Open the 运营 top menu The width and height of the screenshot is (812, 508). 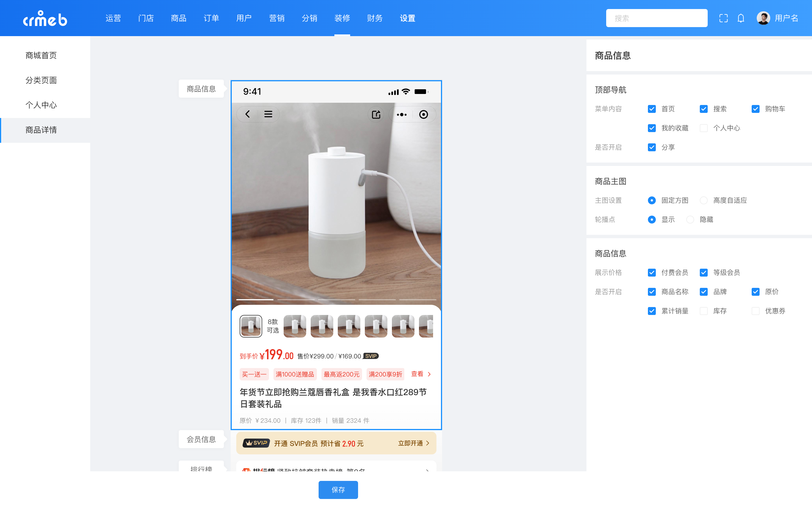(113, 18)
